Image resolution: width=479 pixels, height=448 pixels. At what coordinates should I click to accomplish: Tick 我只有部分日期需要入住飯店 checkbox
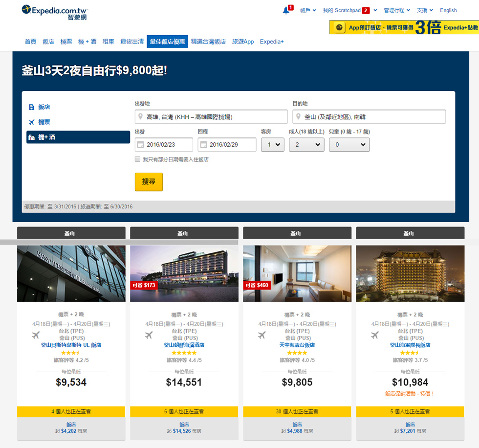pos(138,159)
